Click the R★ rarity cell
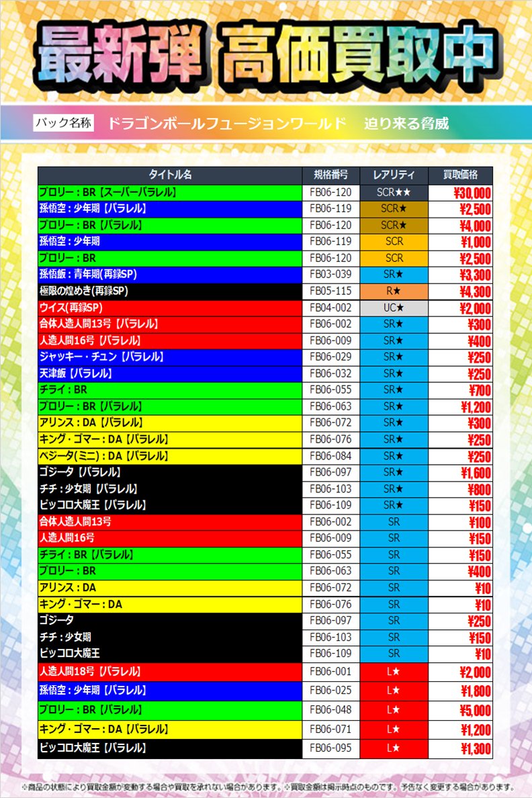The height and width of the screenshot is (798, 532). tap(394, 291)
